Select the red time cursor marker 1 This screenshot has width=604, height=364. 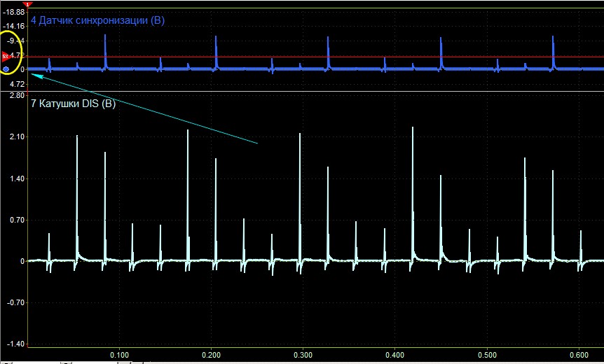(27, 3)
